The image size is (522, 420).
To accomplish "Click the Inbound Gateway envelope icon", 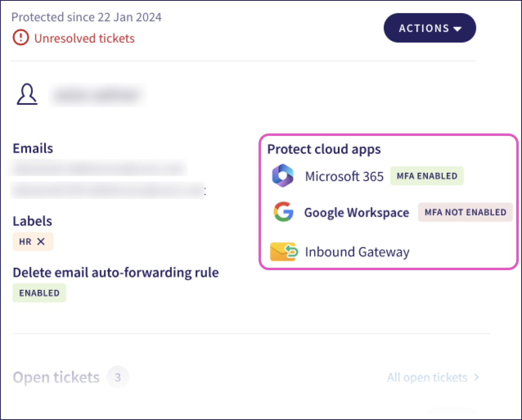I will [283, 252].
